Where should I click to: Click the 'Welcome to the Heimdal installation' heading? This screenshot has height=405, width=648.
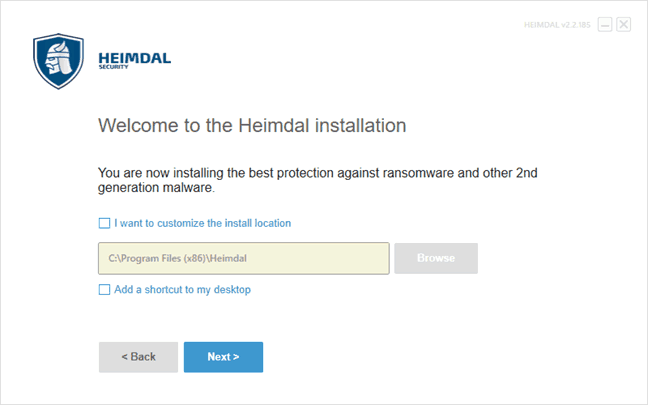pos(252,125)
